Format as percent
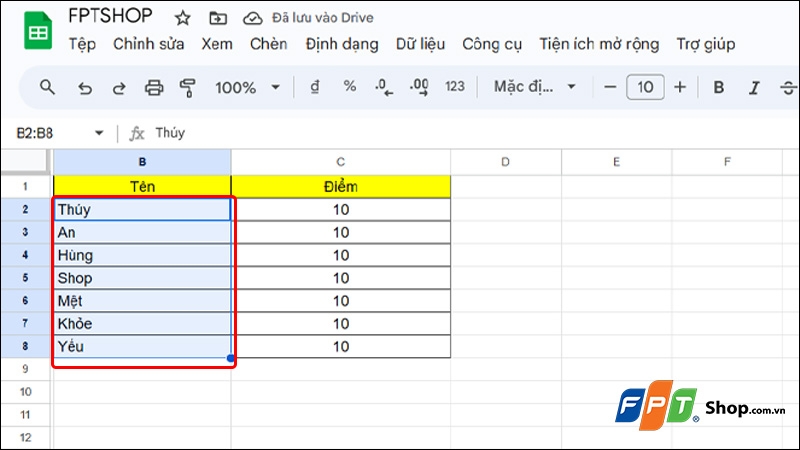800x450 pixels. [349, 86]
